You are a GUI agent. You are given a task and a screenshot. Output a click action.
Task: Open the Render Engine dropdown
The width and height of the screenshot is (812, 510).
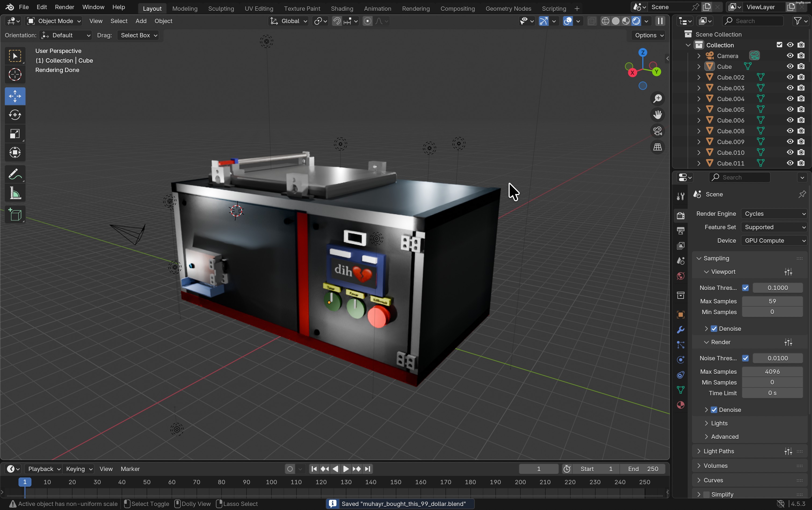click(774, 214)
